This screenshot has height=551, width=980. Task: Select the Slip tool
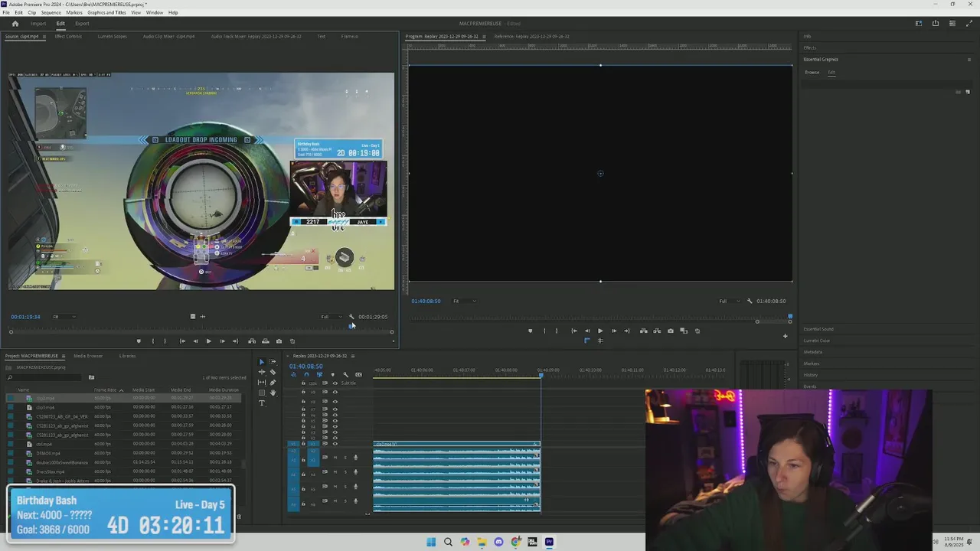(x=262, y=383)
